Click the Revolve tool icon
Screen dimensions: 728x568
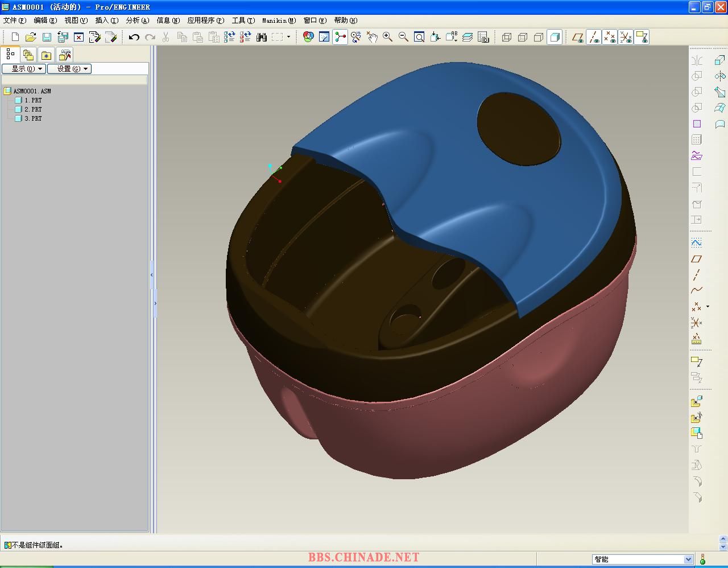click(719, 76)
